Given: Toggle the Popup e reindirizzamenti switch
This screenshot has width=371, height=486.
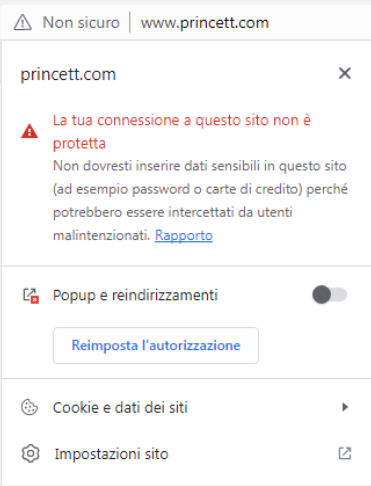Looking at the screenshot, I should tap(330, 295).
